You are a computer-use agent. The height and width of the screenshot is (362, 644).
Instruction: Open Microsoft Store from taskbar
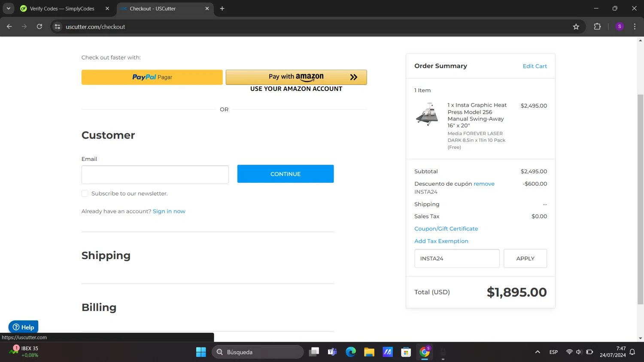tap(406, 352)
